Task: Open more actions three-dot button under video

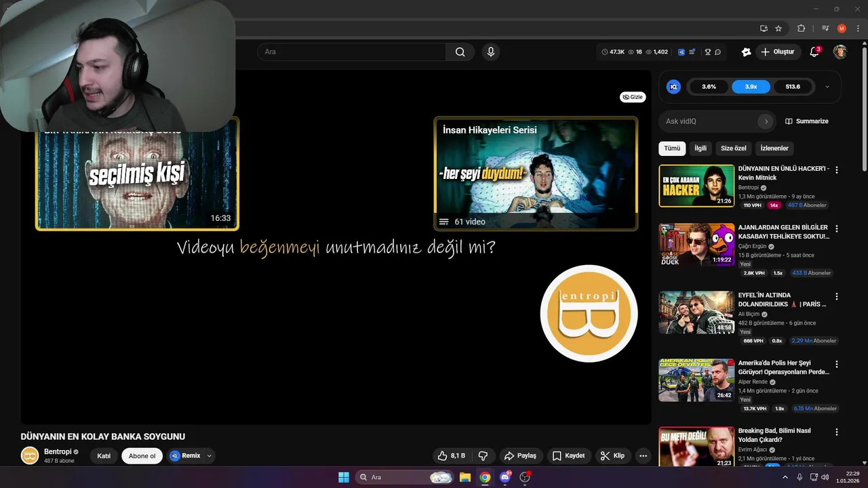Action: pos(643,456)
